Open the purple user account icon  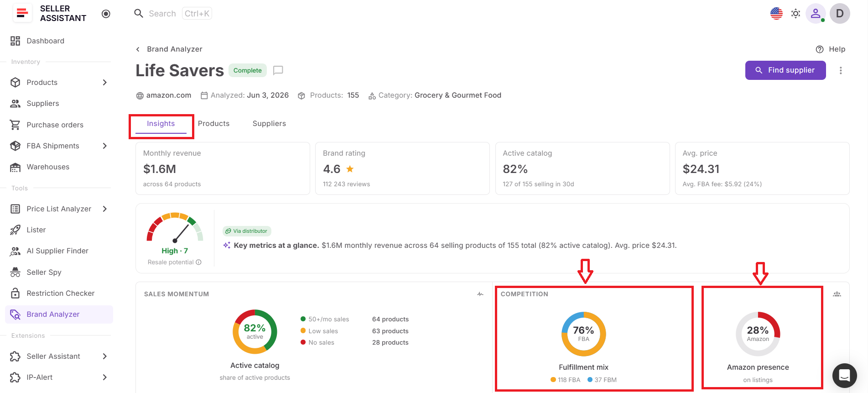tap(816, 14)
